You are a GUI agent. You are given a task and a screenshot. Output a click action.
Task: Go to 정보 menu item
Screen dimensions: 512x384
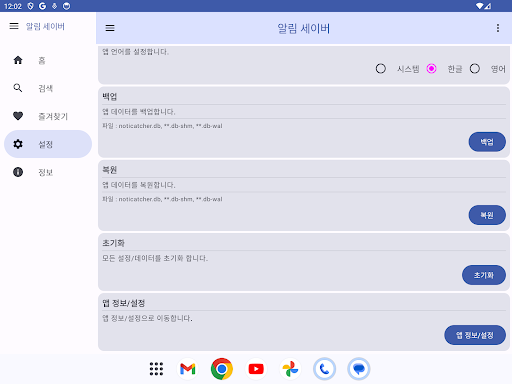click(x=48, y=172)
